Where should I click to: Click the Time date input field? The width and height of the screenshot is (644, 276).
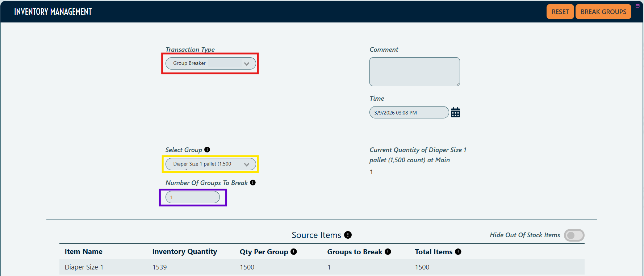tap(409, 113)
